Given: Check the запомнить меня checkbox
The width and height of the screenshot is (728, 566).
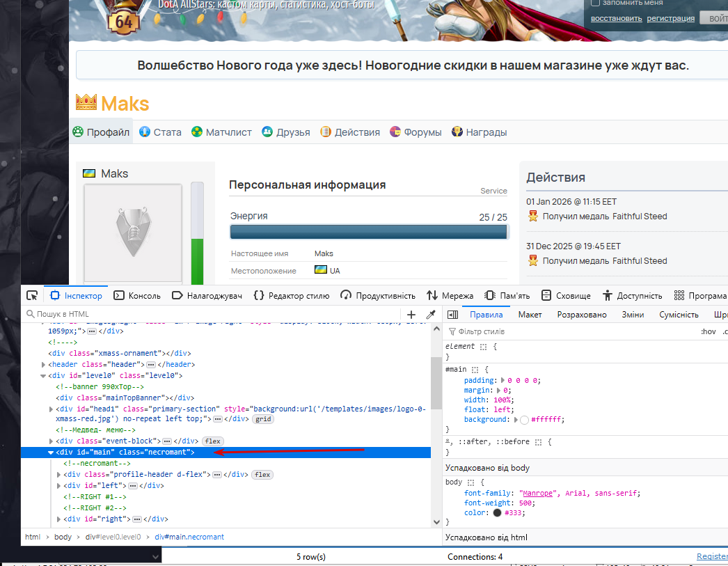Looking at the screenshot, I should click(595, 3).
